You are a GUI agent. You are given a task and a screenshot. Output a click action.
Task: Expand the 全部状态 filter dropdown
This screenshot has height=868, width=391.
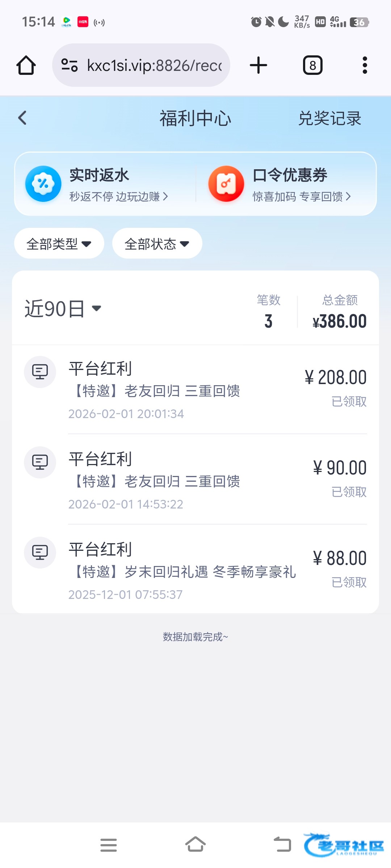point(157,244)
